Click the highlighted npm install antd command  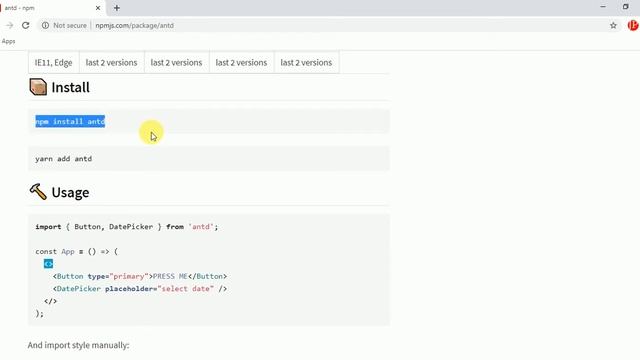pyautogui.click(x=70, y=121)
